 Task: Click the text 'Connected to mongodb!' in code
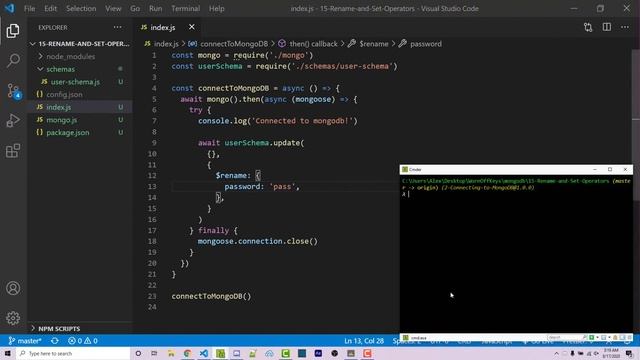tap(304, 121)
